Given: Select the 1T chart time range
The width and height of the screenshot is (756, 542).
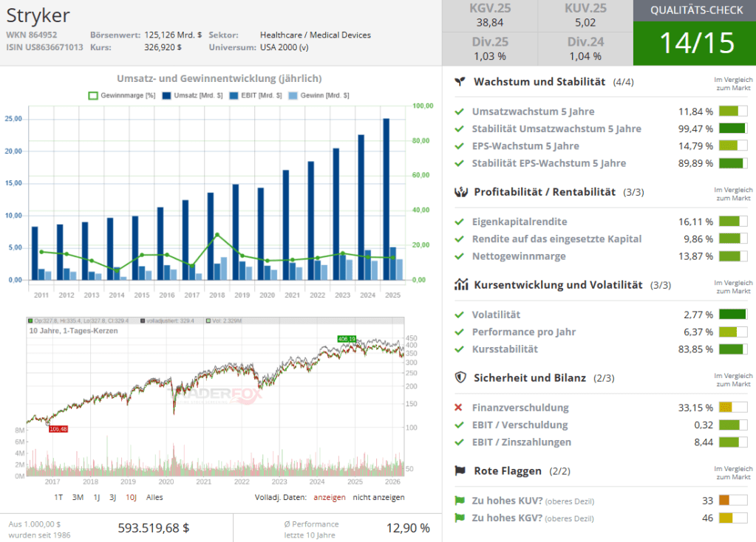Looking at the screenshot, I should pyautogui.click(x=58, y=497).
